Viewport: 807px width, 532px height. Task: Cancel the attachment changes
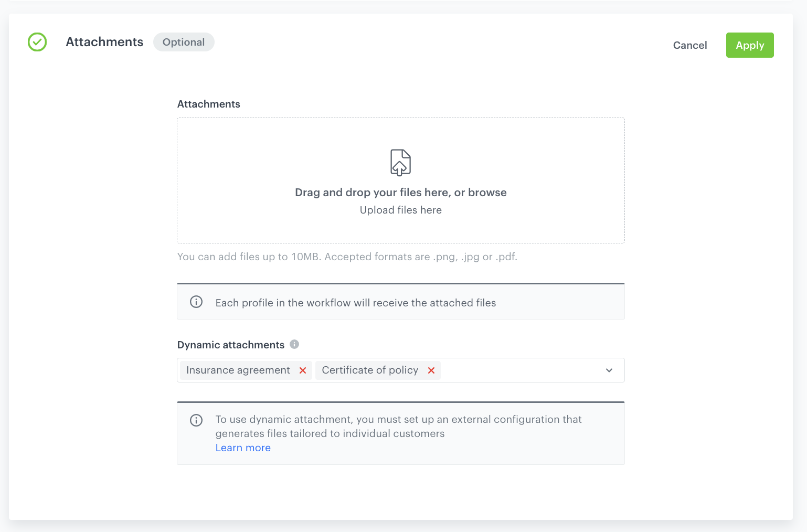click(690, 46)
